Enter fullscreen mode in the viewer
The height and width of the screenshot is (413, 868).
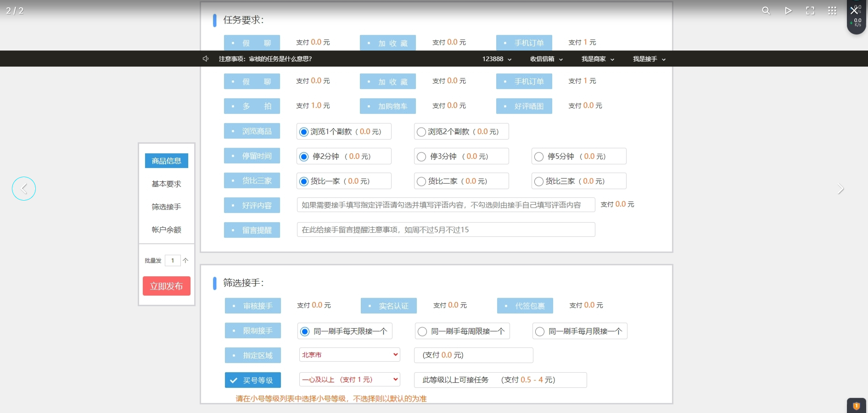click(x=810, y=11)
